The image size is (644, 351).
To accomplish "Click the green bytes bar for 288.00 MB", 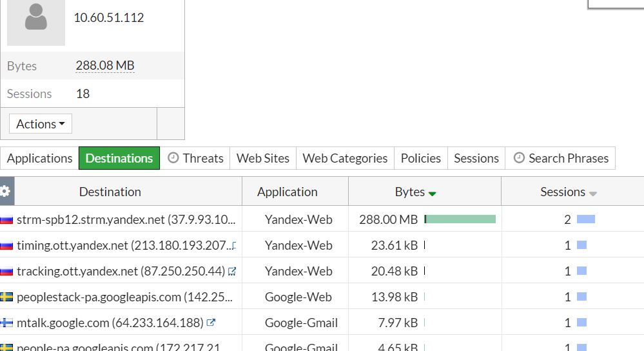I will point(460,219).
